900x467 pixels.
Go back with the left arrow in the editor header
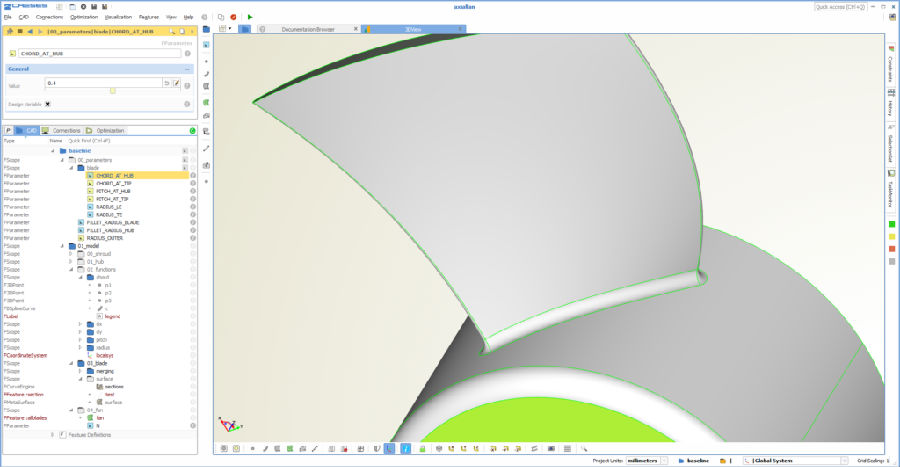click(30, 32)
